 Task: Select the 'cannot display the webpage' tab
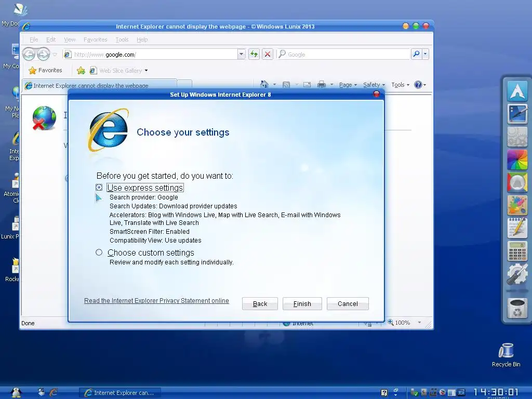[99, 86]
